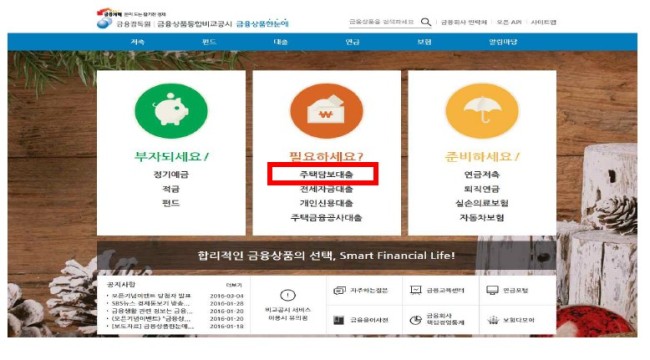This screenshot has width=650, height=360.
Task: Open the 알림마당 menu
Action: [503, 42]
